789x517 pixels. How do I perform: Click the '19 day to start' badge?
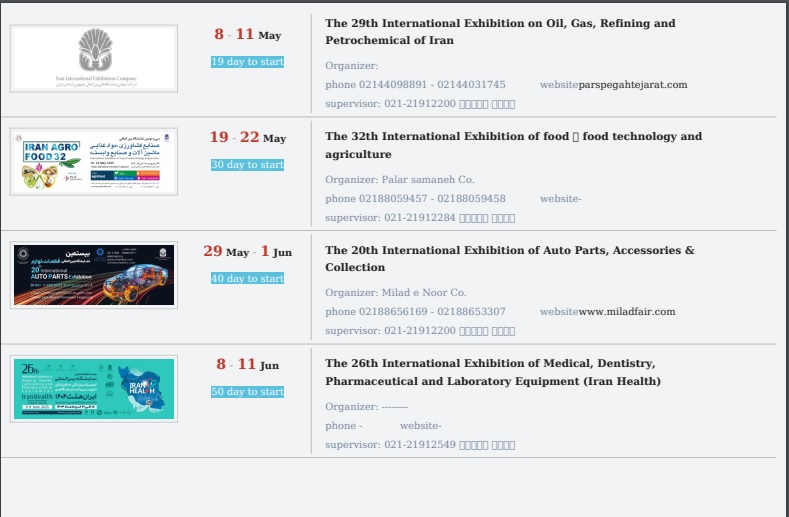247,62
